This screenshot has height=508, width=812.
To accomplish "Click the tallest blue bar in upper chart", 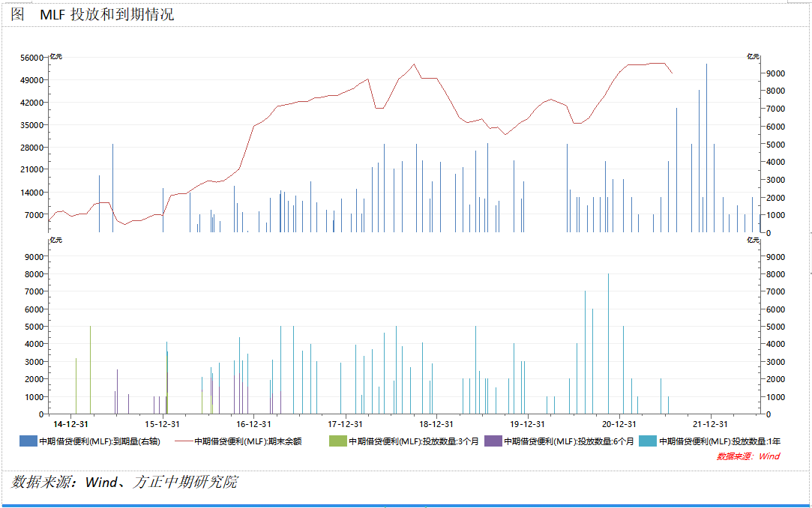I will point(706,150).
